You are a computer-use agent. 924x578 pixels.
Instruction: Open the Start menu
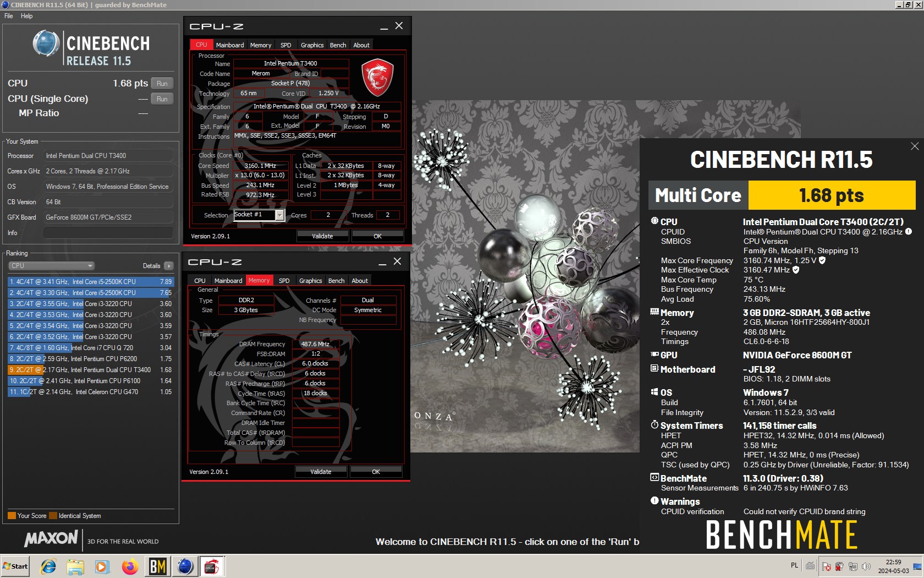point(15,566)
